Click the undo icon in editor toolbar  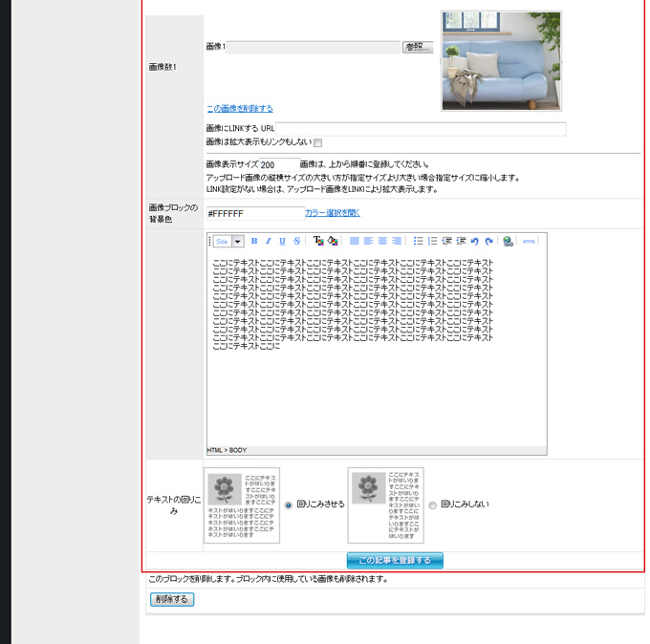click(x=475, y=242)
